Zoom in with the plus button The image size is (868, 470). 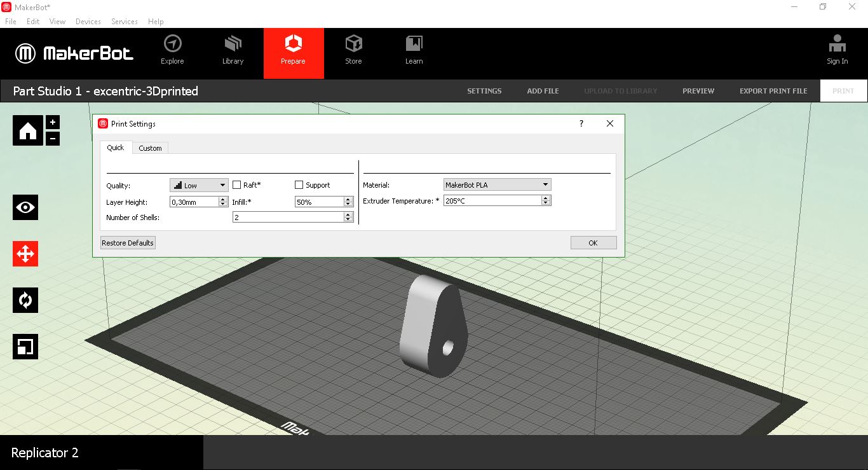click(x=53, y=122)
